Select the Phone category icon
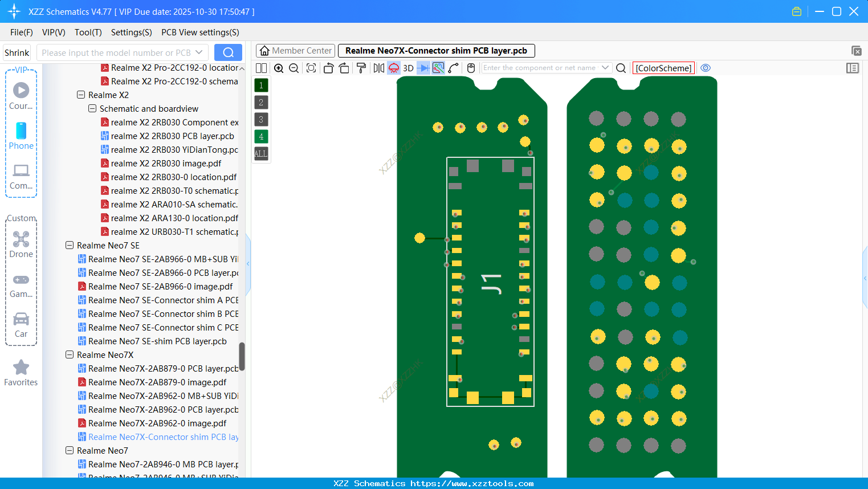This screenshot has height=489, width=868. click(x=21, y=136)
